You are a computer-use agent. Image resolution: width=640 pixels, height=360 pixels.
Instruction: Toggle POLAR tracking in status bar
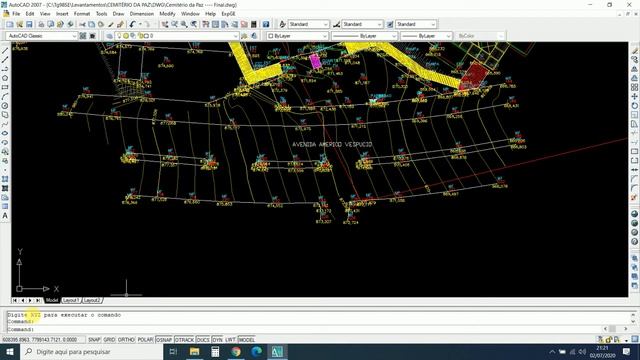(x=145, y=340)
